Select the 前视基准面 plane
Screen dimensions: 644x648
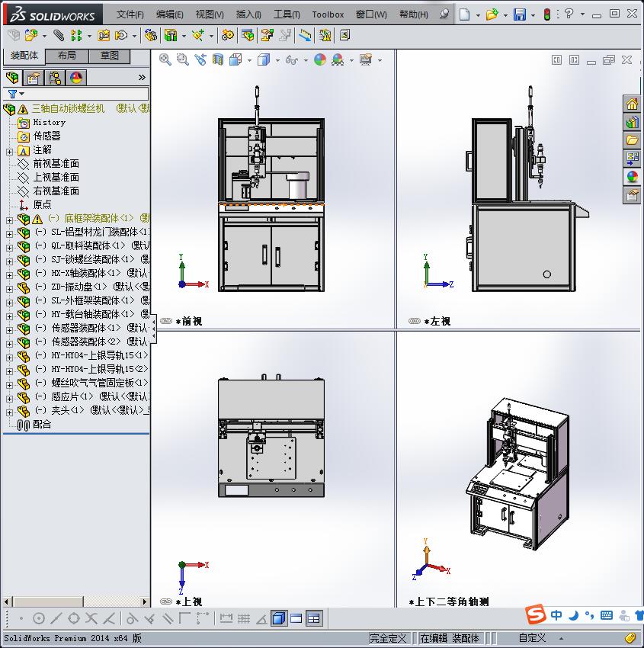[56, 164]
